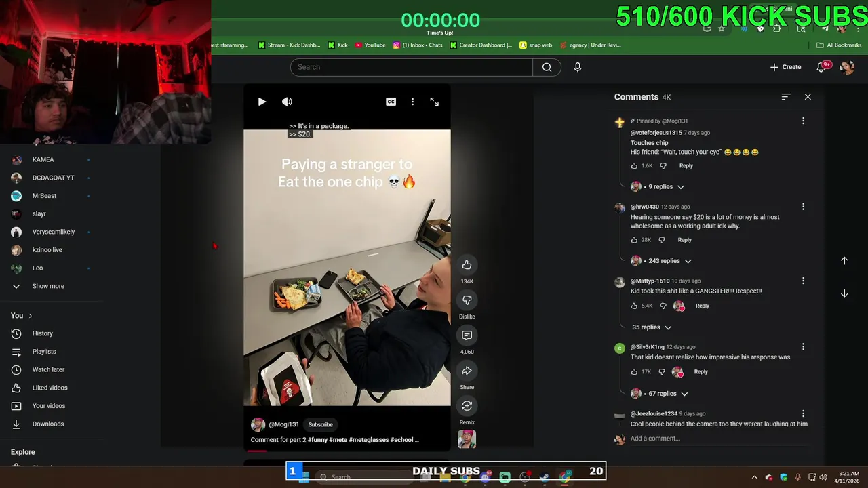Go to next short arrow

coord(844,293)
